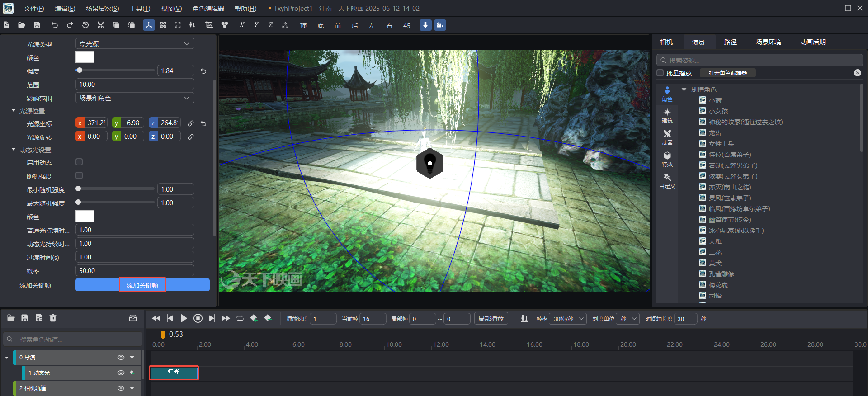
Task: Open the light 颜色 swatch under 光源类型
Action: 85,57
